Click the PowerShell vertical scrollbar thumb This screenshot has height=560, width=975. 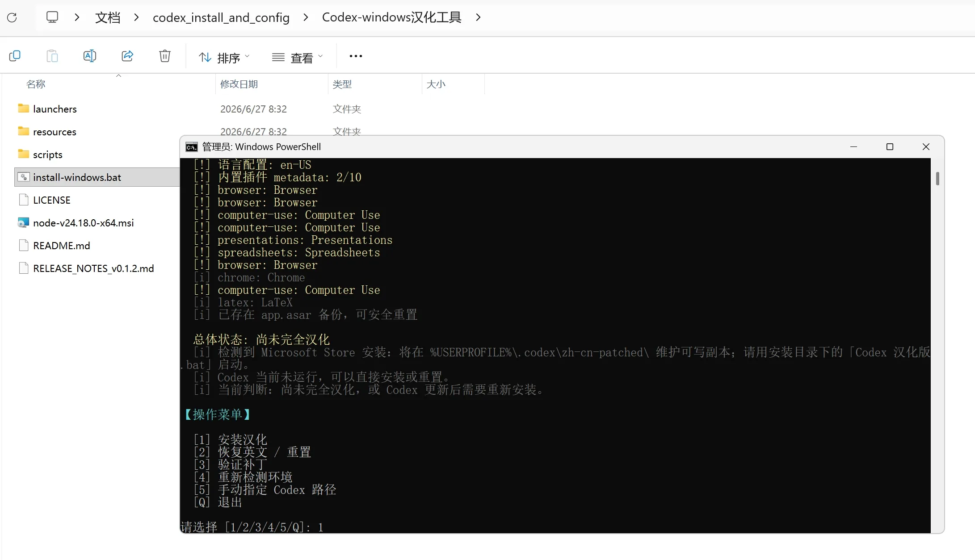point(937,179)
